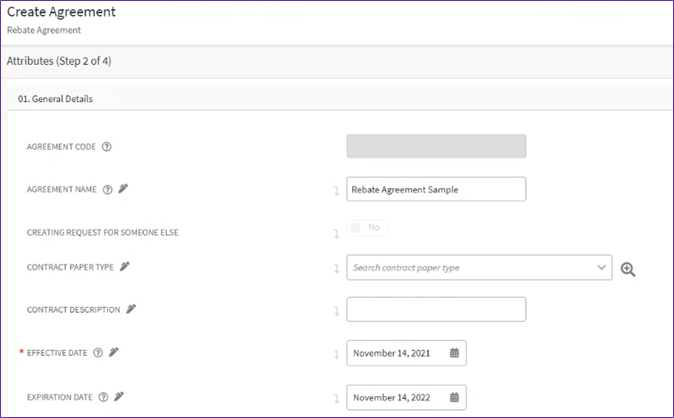Click pencil icon next to Contract Description
Screen dimensions: 674x418
click(131, 309)
